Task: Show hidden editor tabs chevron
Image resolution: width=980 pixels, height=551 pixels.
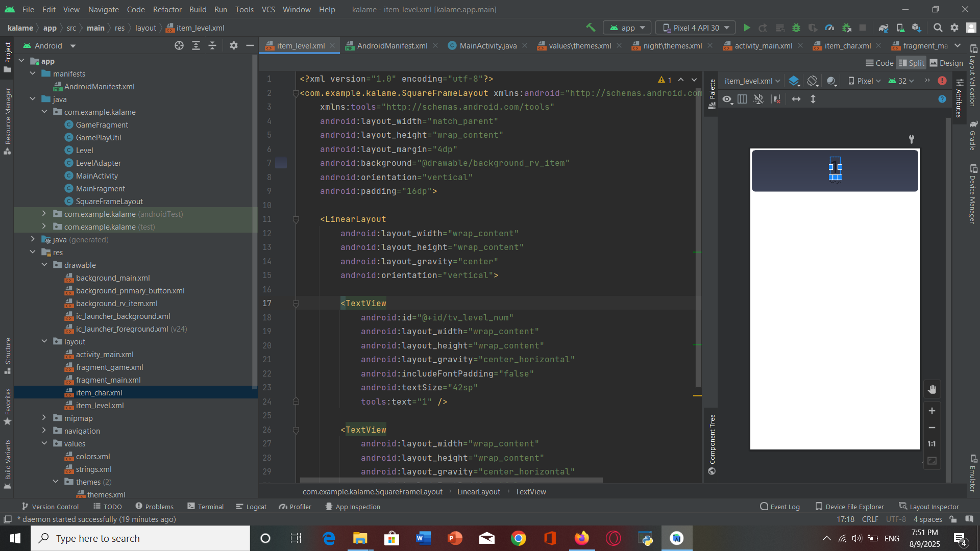Action: 958,45
